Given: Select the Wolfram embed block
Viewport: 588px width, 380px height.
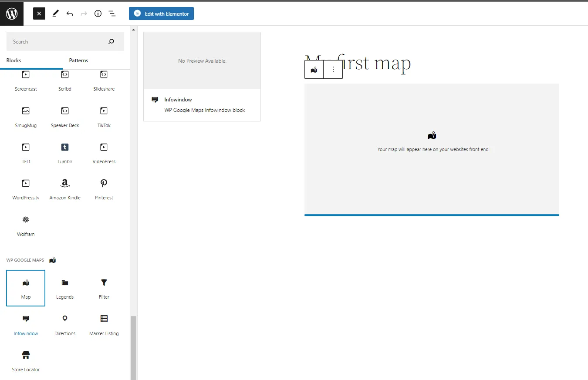Looking at the screenshot, I should (x=25, y=225).
